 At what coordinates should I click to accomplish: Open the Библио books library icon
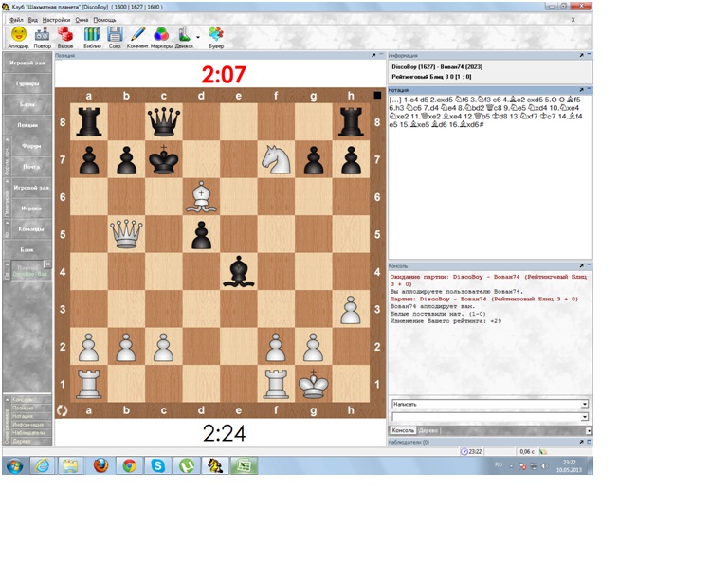tap(92, 35)
